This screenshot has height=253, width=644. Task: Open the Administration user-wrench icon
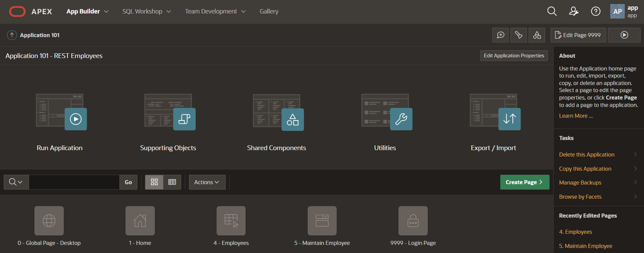pos(574,11)
